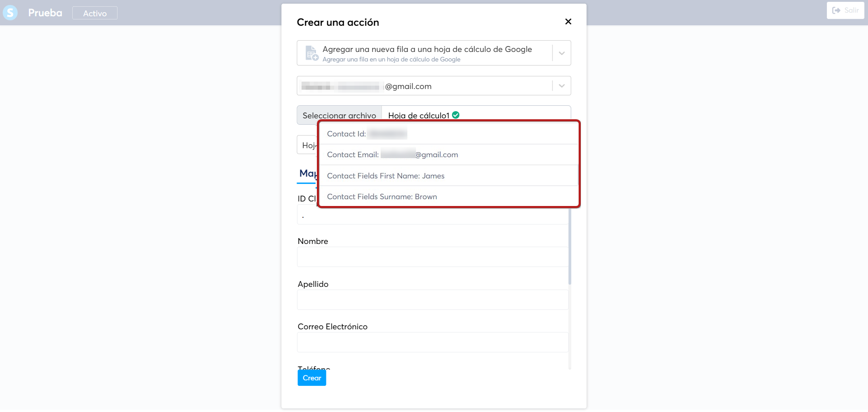Expand the action type dropdown chevron
Image resolution: width=868 pixels, height=412 pixels.
[x=561, y=53]
